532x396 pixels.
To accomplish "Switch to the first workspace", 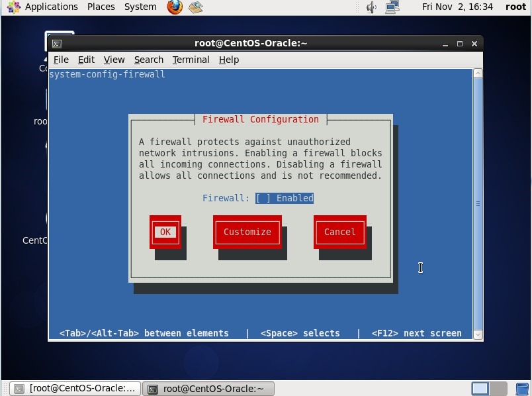I will point(480,389).
